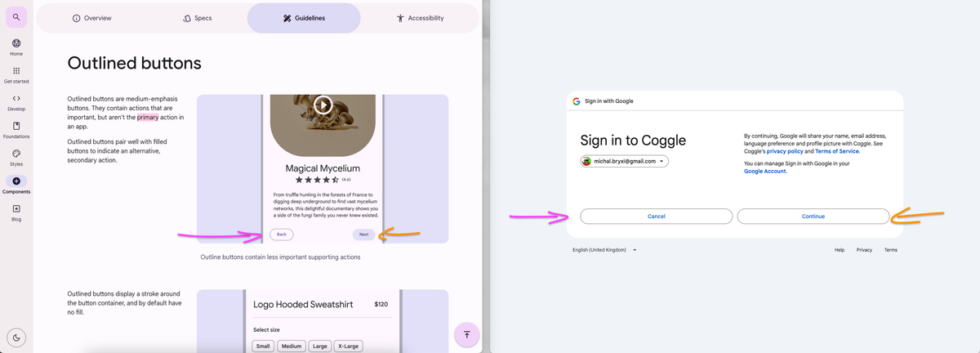Switch to the Overview tab
The image size is (980, 353).
pyautogui.click(x=92, y=18)
